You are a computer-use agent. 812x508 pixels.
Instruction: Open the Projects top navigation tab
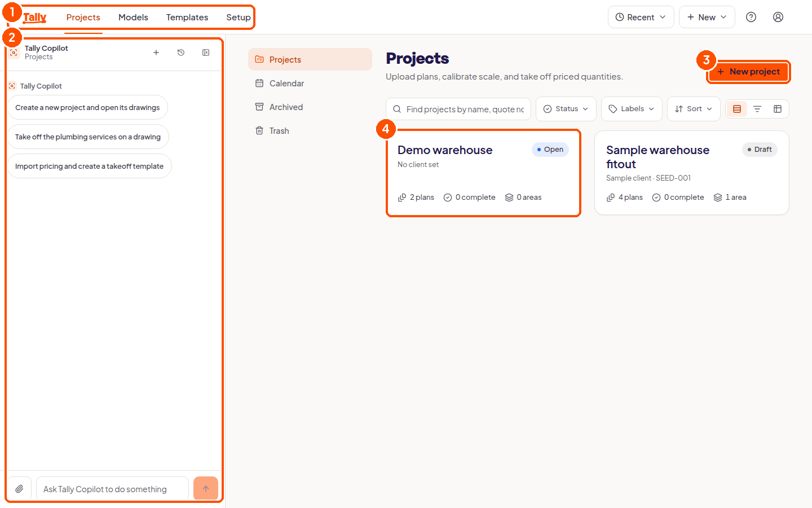pos(83,17)
